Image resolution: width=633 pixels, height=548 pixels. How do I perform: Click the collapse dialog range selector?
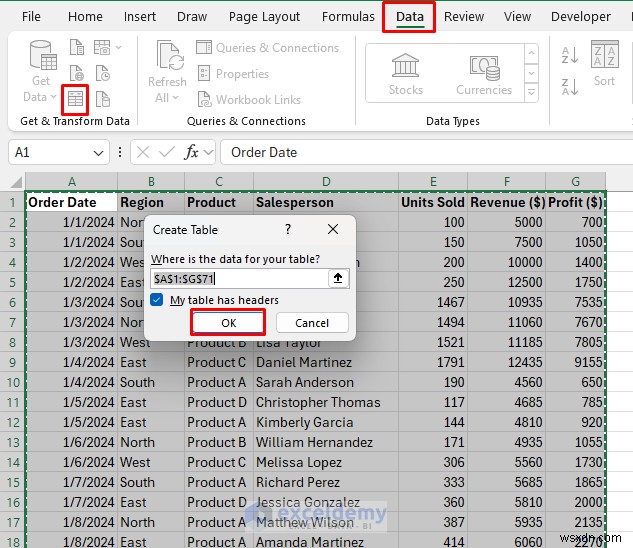pyautogui.click(x=338, y=279)
